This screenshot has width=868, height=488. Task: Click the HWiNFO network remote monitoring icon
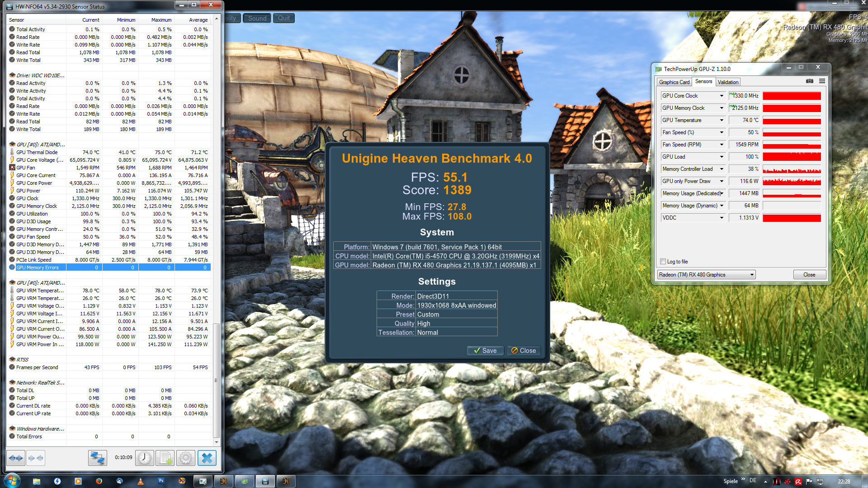pyautogui.click(x=97, y=458)
